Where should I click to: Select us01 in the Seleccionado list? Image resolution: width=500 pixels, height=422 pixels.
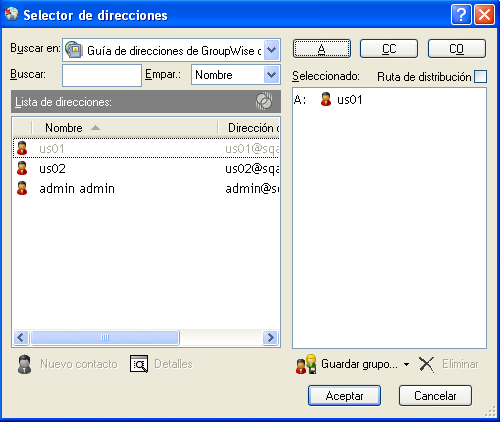(x=349, y=99)
